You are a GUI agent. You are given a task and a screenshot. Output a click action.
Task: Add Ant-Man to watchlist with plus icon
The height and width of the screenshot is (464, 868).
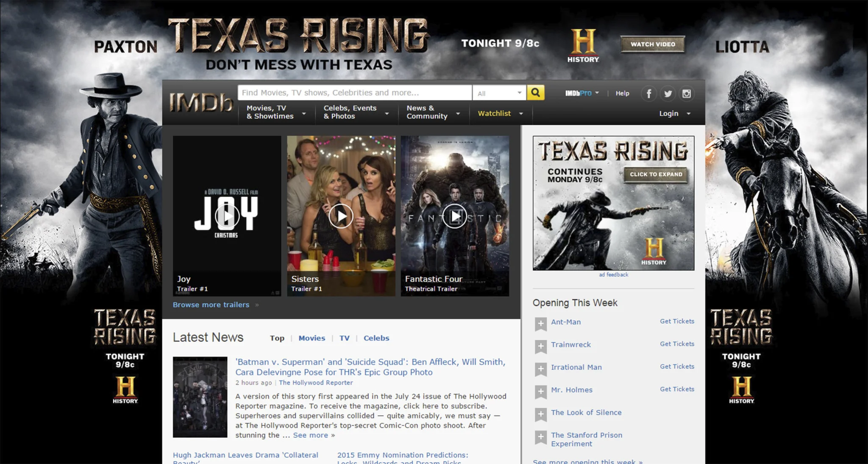pyautogui.click(x=540, y=324)
